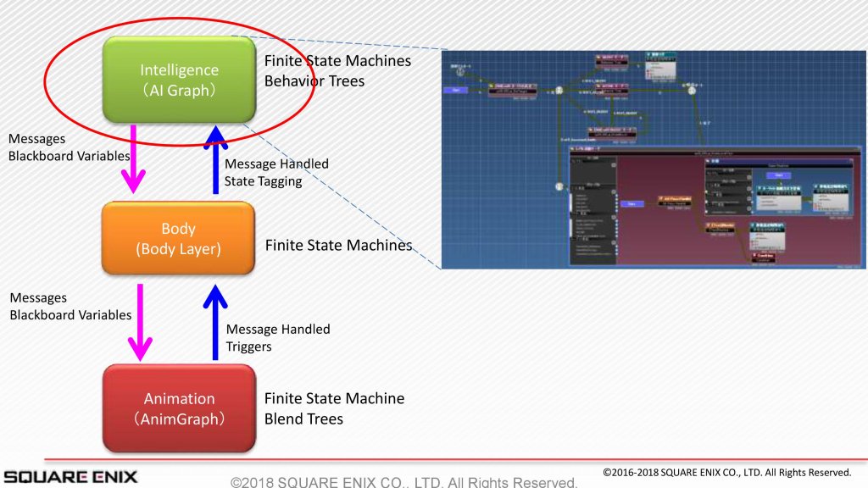Select 'Message Handled' above Triggers
The height and width of the screenshot is (488, 868).
(278, 330)
